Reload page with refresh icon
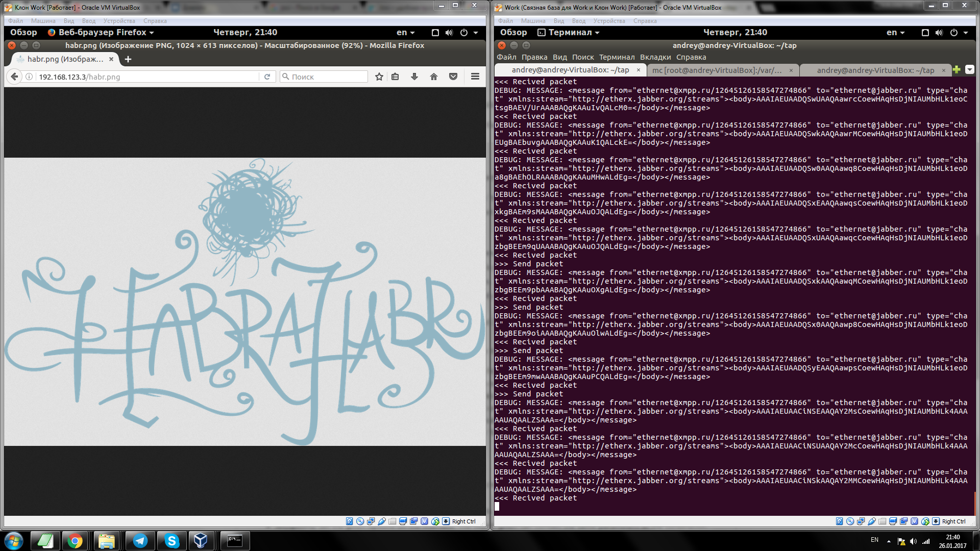 [267, 77]
